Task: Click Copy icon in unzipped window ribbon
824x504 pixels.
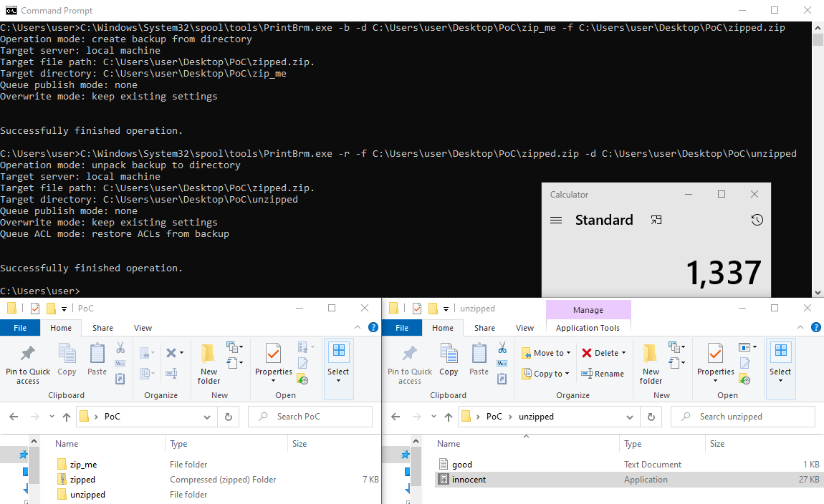Action: coord(449,359)
